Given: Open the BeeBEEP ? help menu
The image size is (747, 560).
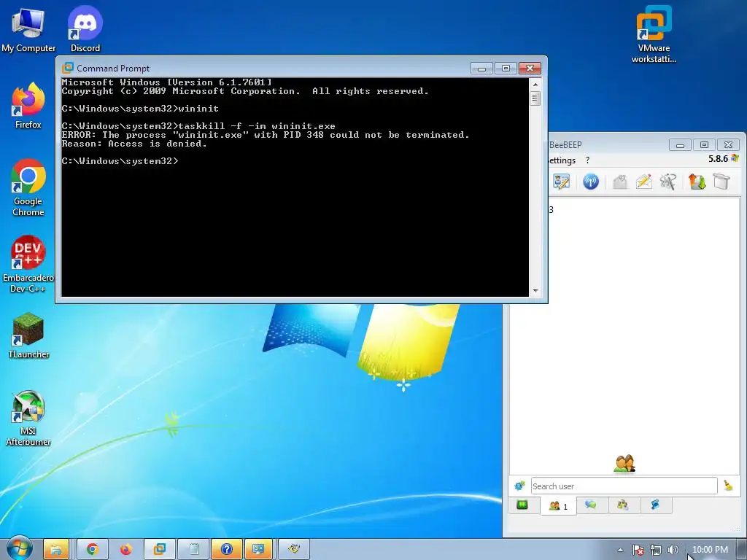Looking at the screenshot, I should tap(587, 160).
